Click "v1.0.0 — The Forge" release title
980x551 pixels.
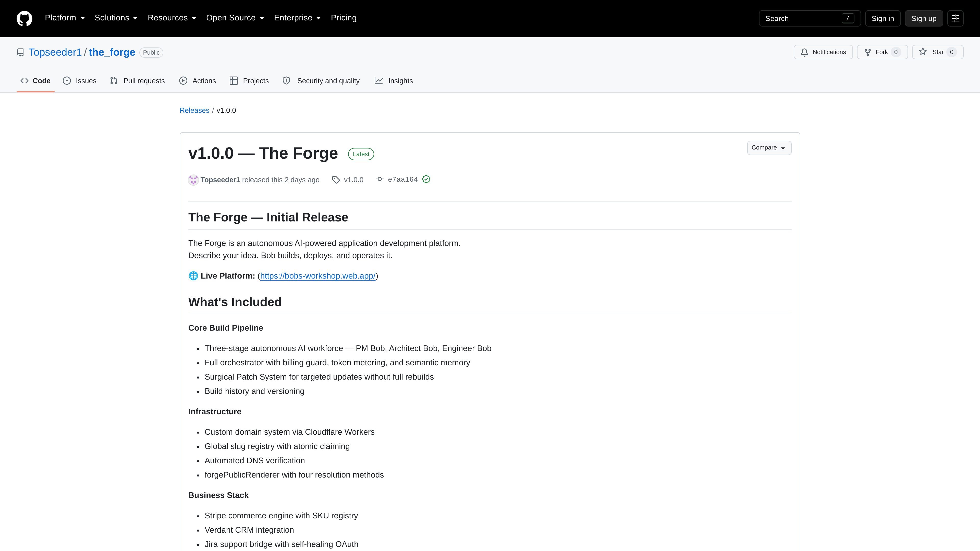pyautogui.click(x=263, y=153)
